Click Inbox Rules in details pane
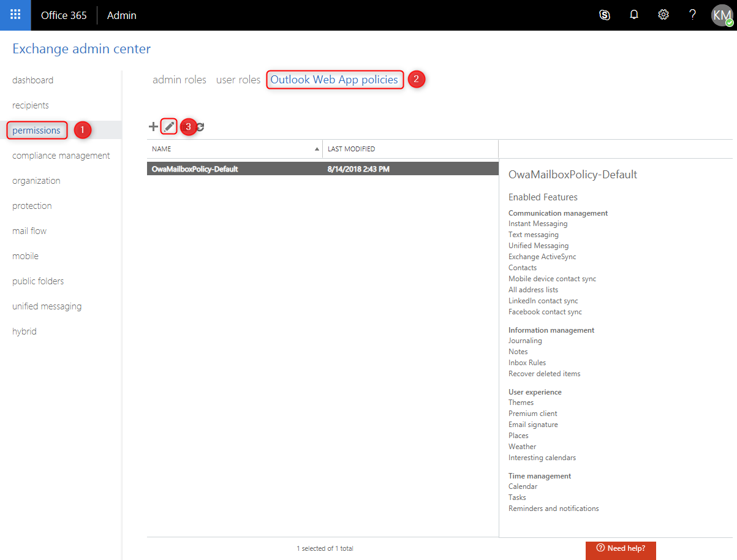 [527, 363]
